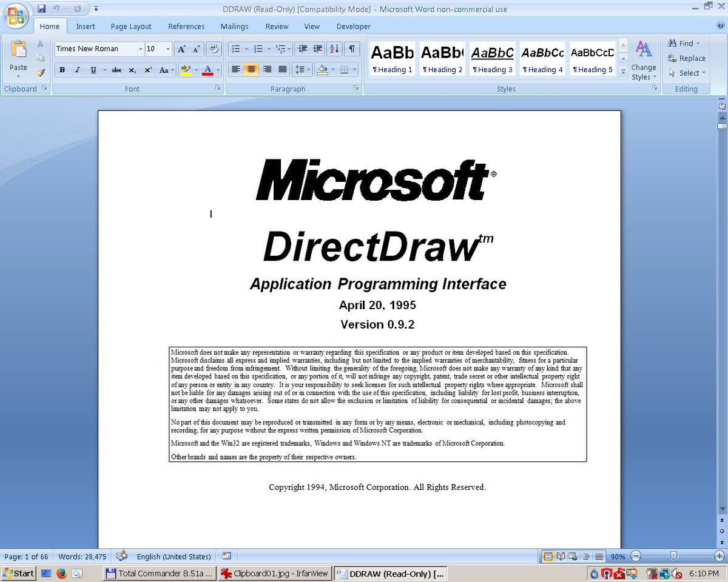Screen dimensions: 728x582
Task: Switch to the Insert tab
Action: pos(86,26)
